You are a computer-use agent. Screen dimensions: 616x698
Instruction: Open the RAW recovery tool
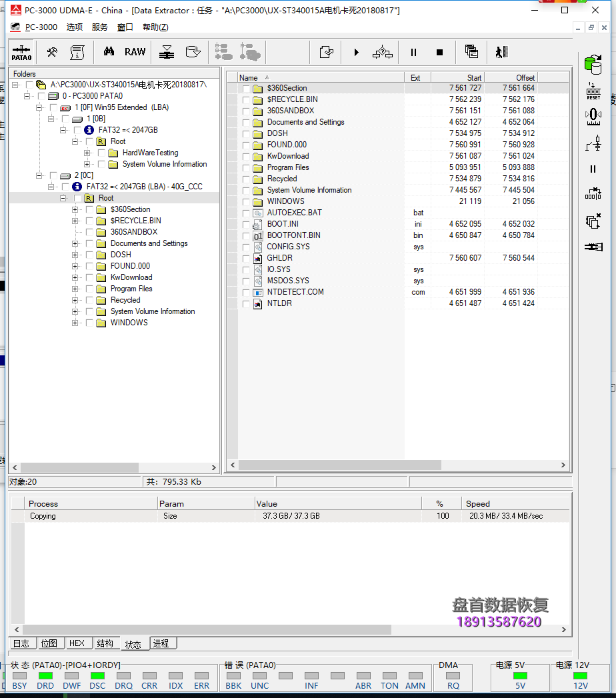(x=135, y=52)
